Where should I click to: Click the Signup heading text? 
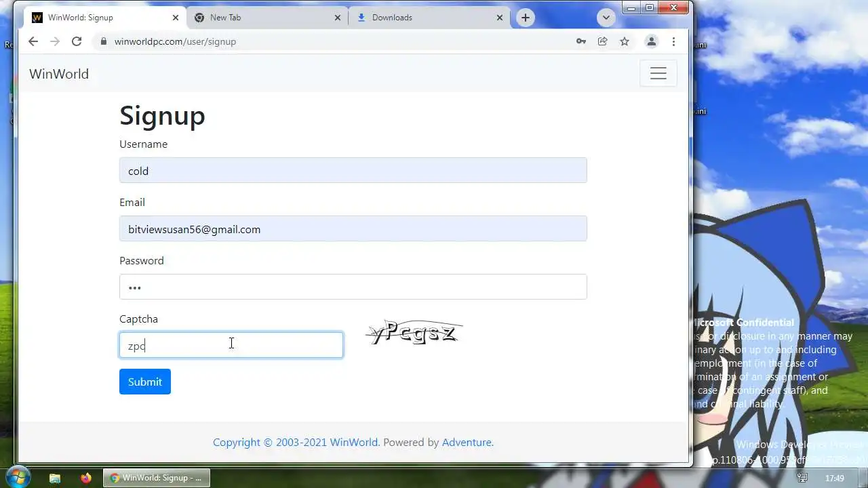[x=162, y=115]
